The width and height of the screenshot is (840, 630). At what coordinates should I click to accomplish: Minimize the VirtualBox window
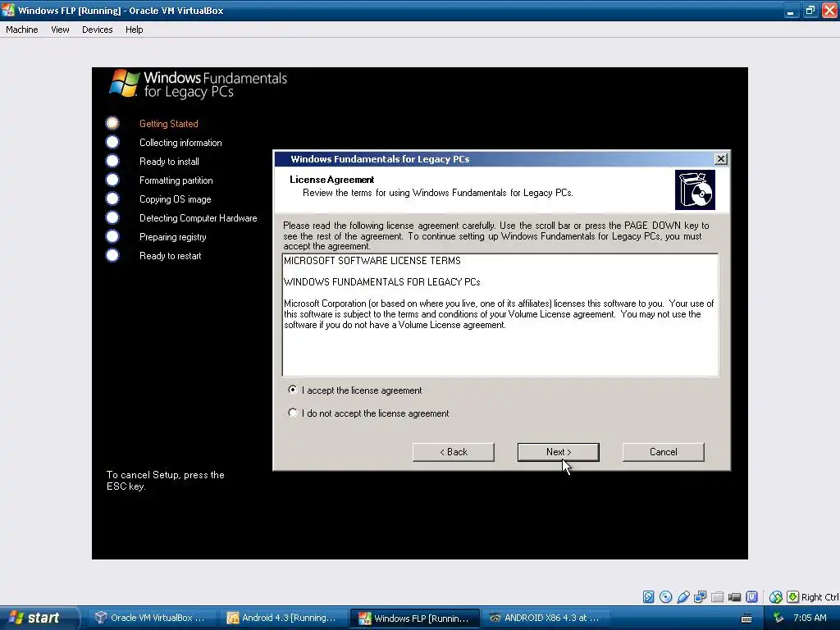point(791,10)
